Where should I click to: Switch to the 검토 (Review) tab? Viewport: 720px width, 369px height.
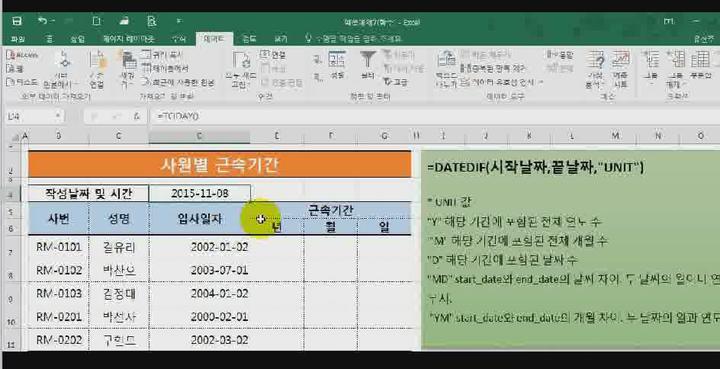tap(249, 39)
